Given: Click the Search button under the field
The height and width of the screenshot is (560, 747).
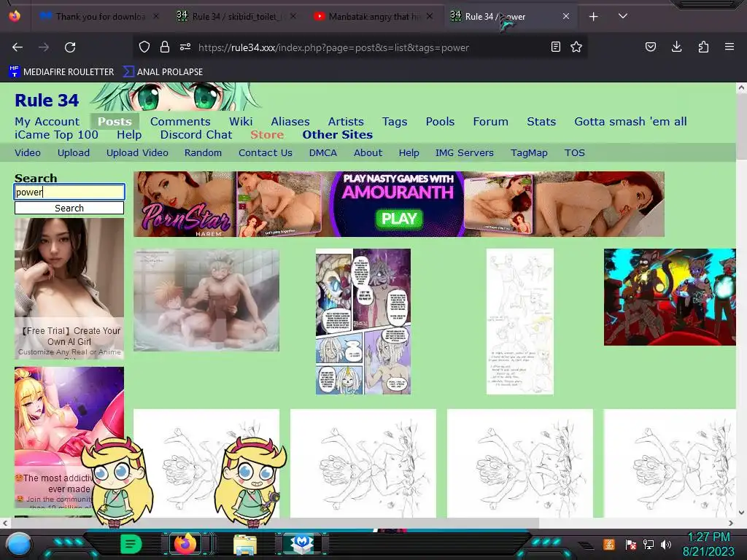Looking at the screenshot, I should tap(69, 208).
